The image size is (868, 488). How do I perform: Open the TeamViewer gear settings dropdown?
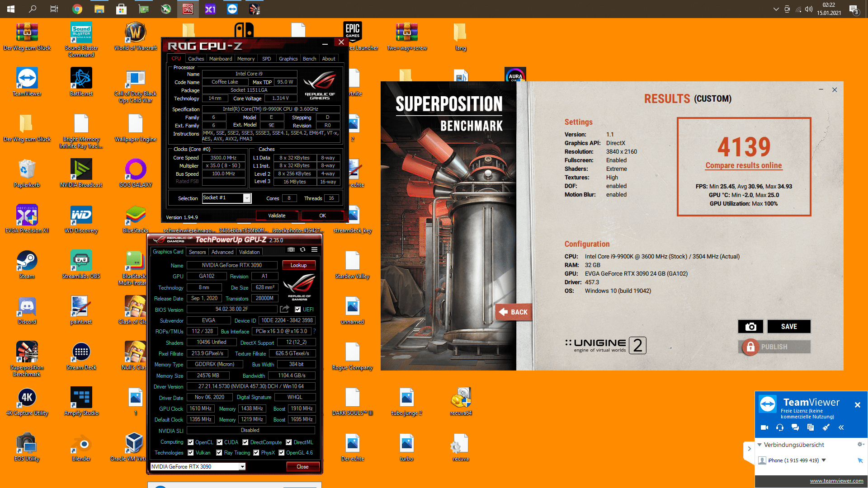(x=861, y=445)
